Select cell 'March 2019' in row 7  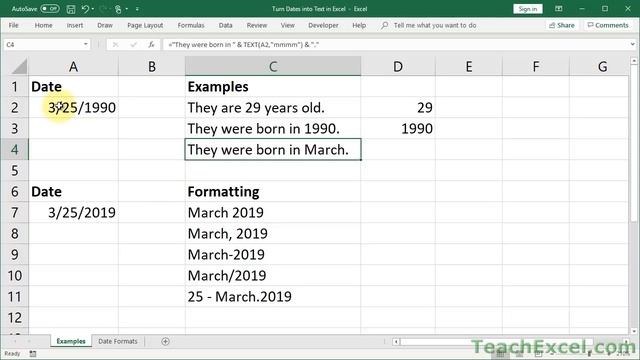(x=273, y=213)
